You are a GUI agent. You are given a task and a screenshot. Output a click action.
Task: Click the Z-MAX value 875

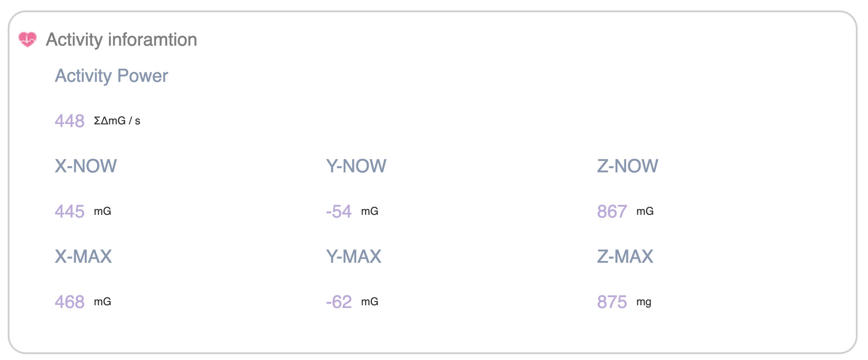coord(612,302)
